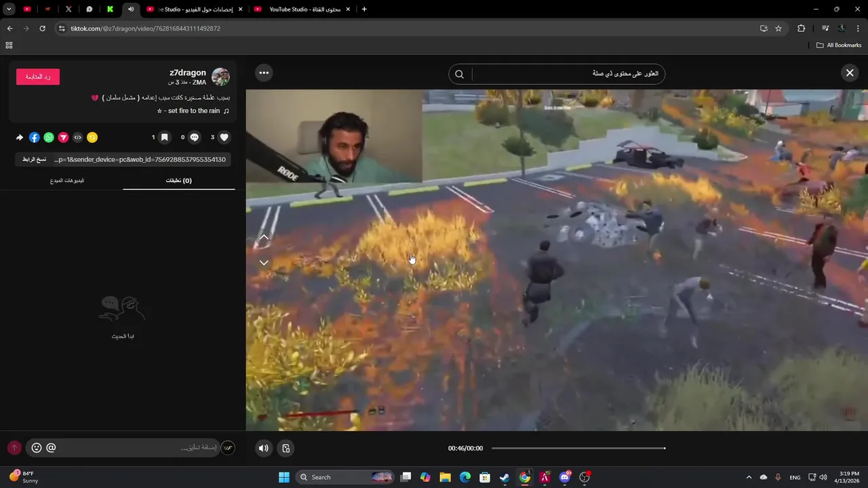
Task: Open the tab search dropdown arrow
Action: [9, 9]
